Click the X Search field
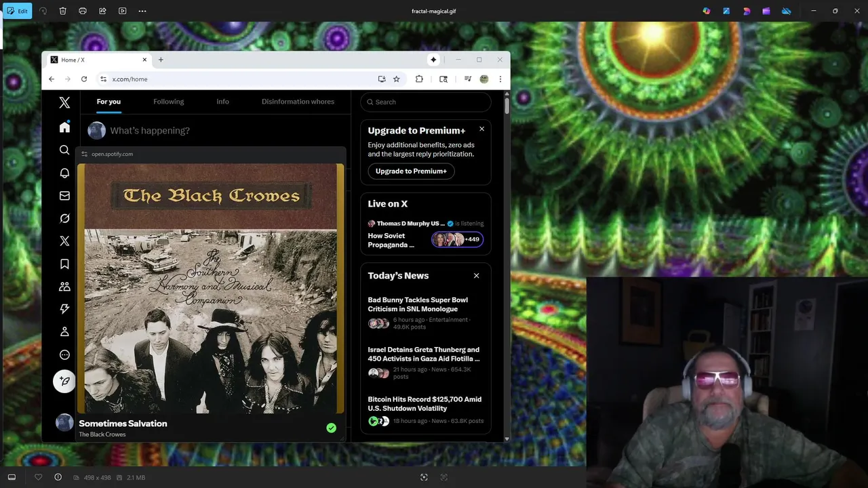The width and height of the screenshot is (868, 488). click(426, 102)
